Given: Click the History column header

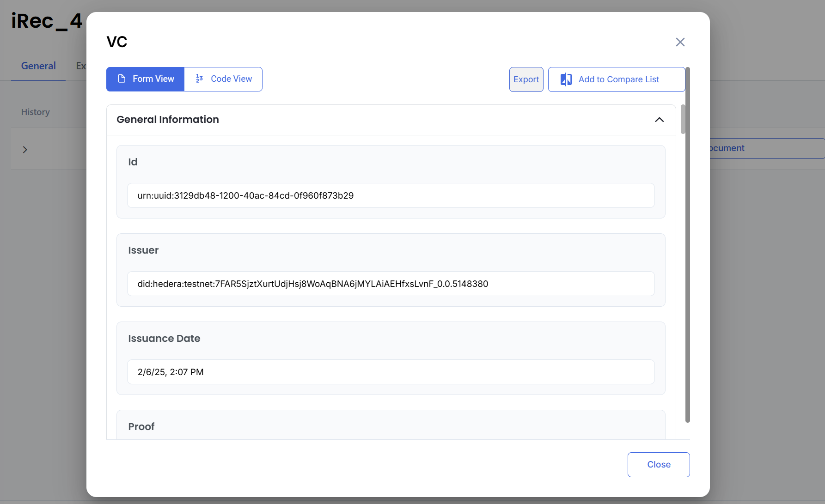Looking at the screenshot, I should (x=35, y=112).
